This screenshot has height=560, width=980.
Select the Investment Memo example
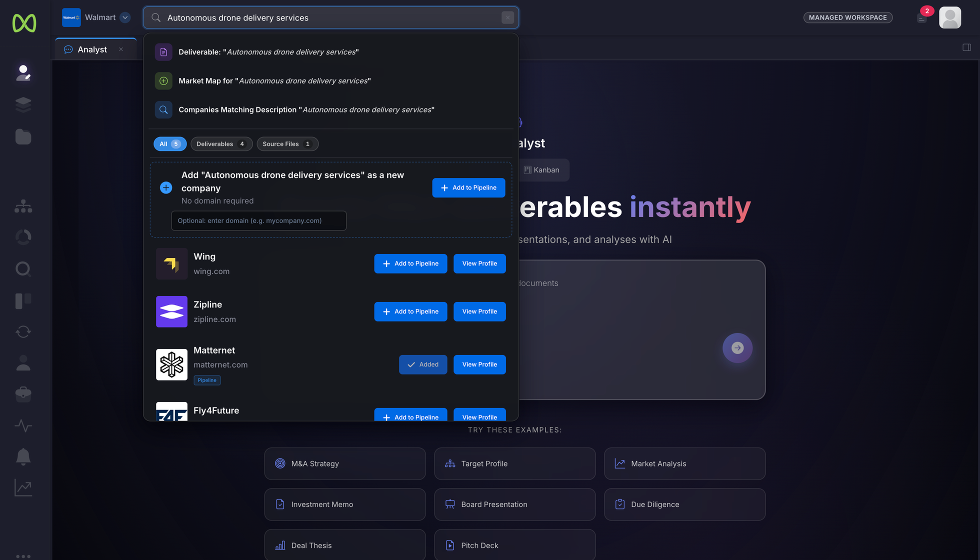click(345, 504)
